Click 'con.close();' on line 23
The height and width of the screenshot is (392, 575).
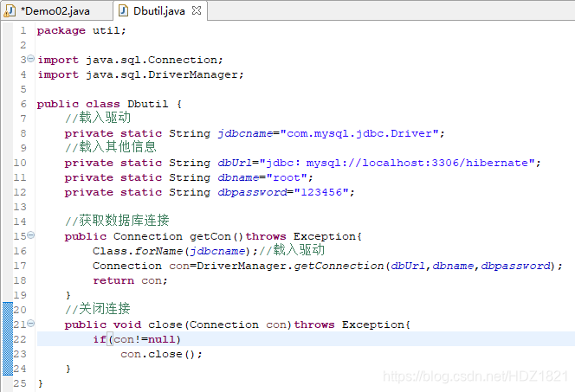(161, 354)
